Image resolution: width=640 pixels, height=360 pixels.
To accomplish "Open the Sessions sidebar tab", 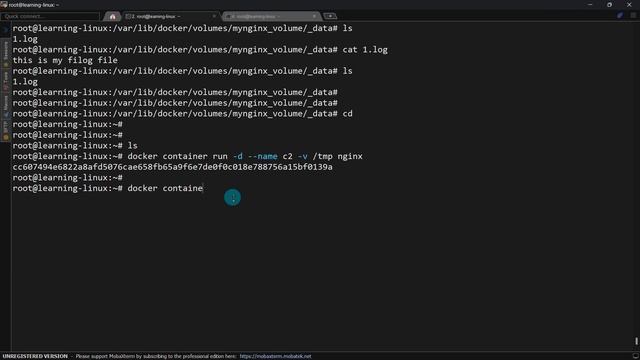I will [6, 53].
